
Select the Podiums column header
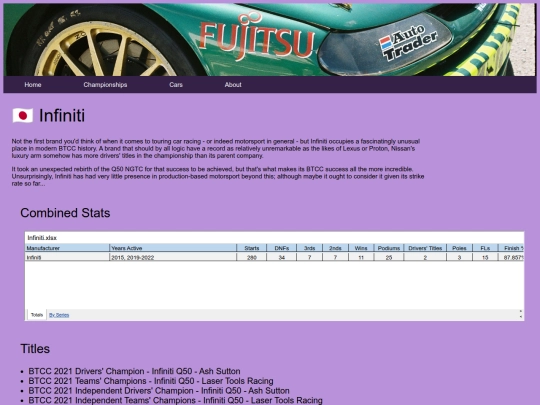(x=389, y=248)
